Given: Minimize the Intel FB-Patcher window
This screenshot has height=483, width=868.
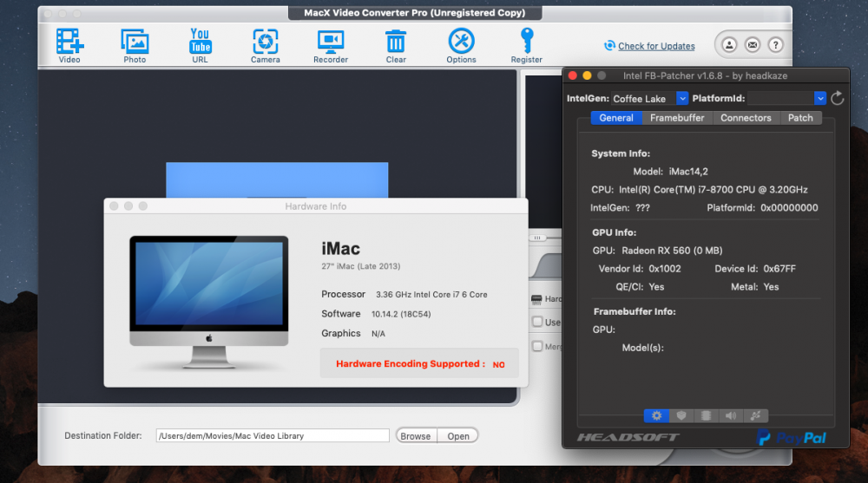Looking at the screenshot, I should (x=588, y=75).
